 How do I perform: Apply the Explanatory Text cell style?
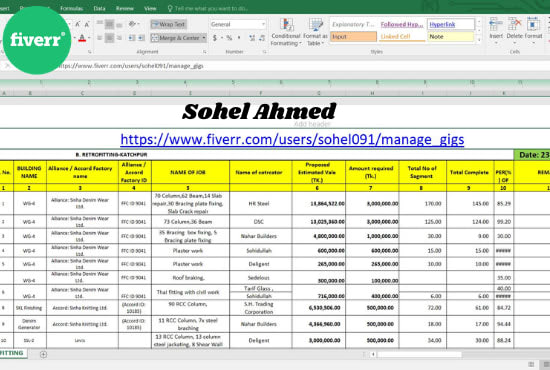tap(353, 24)
